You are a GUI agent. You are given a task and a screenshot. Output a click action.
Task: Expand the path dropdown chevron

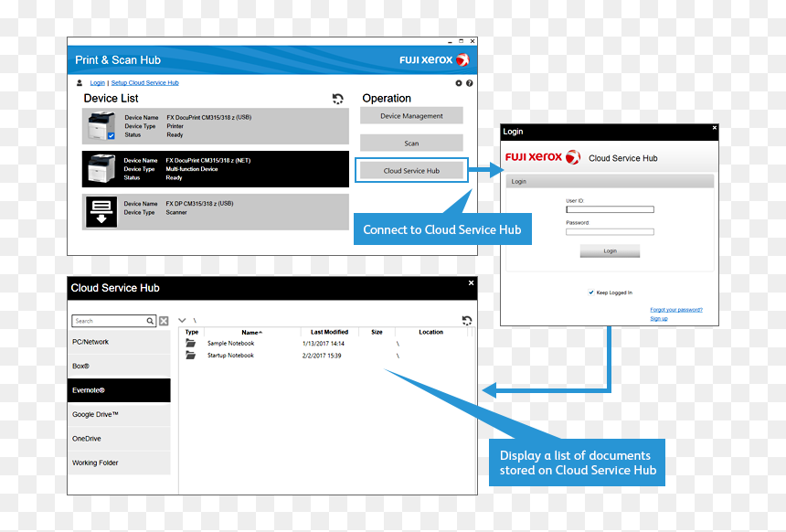point(182,321)
